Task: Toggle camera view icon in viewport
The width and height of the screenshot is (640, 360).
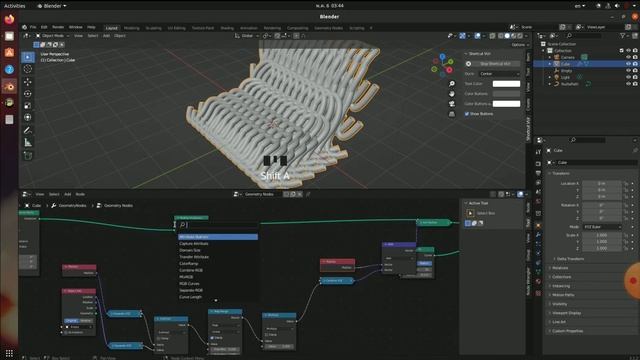Action: click(x=452, y=104)
